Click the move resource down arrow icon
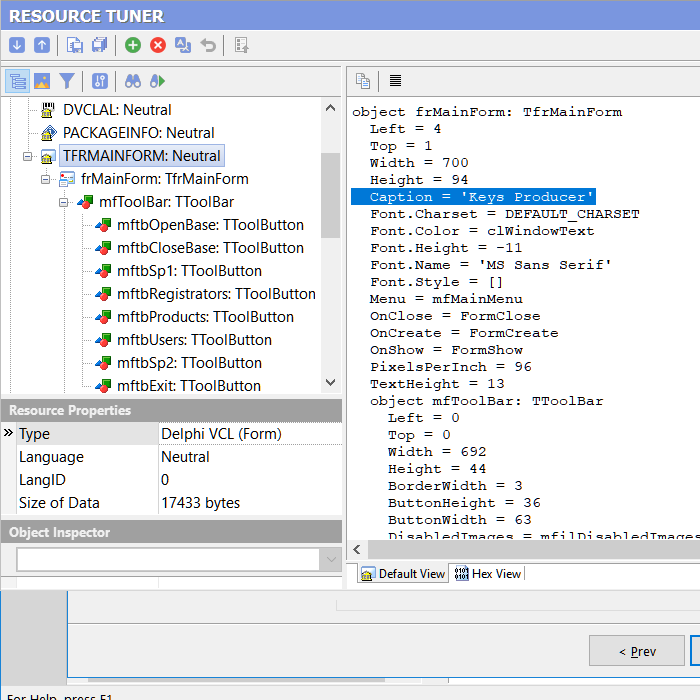 point(17,45)
